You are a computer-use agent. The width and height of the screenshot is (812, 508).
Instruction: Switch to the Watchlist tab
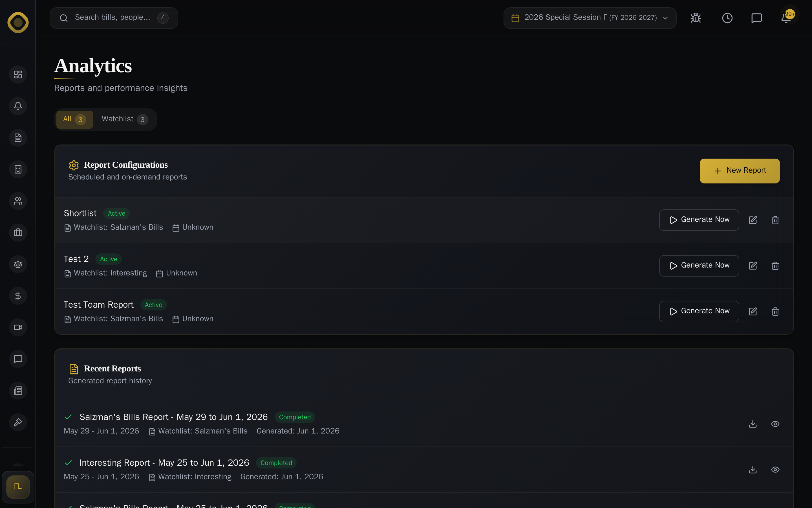click(x=125, y=119)
